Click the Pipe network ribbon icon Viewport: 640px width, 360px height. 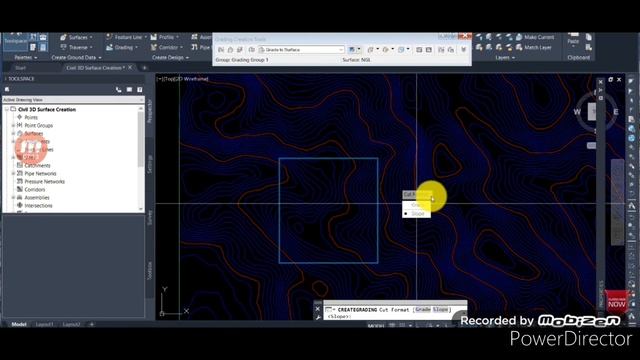[x=194, y=47]
